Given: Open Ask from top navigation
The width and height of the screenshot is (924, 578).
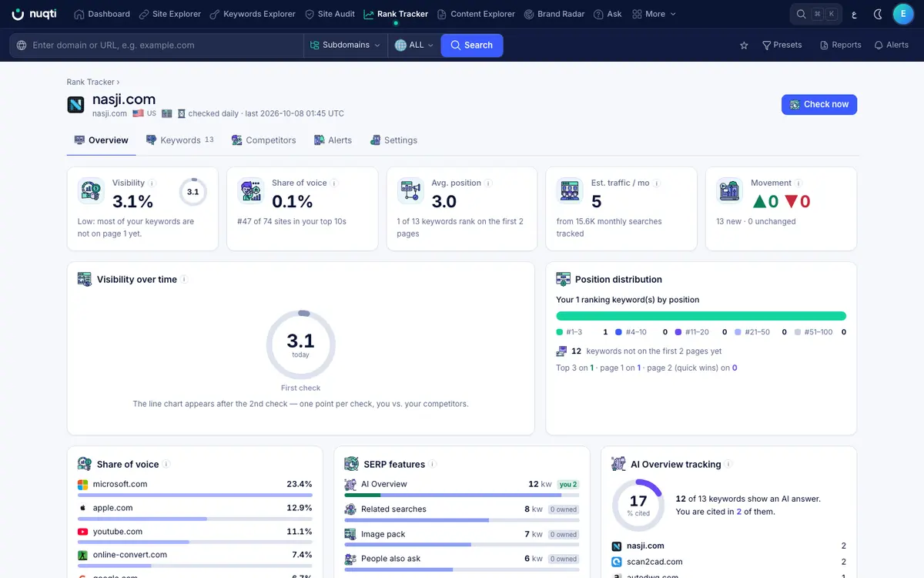Looking at the screenshot, I should (608, 14).
